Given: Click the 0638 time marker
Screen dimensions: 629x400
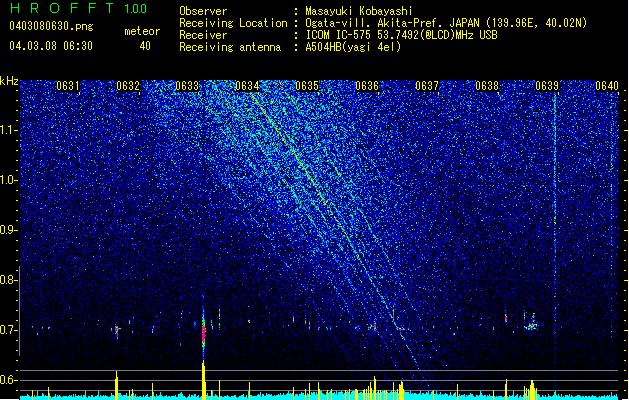Looking at the screenshot, I should 487,86.
